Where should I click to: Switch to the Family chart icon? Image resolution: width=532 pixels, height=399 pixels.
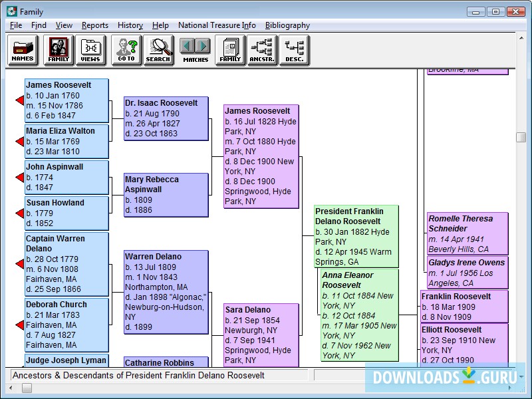pyautogui.click(x=229, y=50)
